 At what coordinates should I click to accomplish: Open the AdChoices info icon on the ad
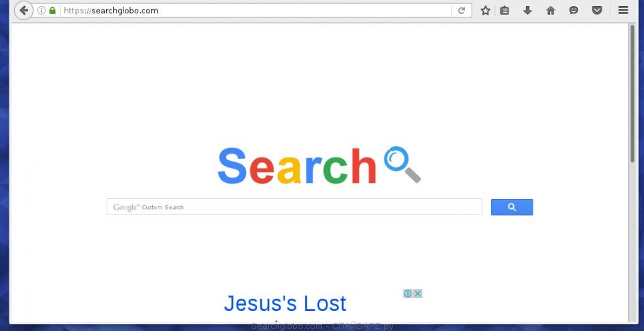click(408, 293)
